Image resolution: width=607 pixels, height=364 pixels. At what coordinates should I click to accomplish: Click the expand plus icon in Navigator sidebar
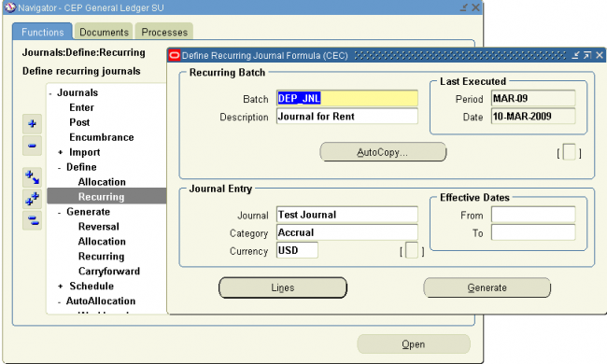[32, 124]
